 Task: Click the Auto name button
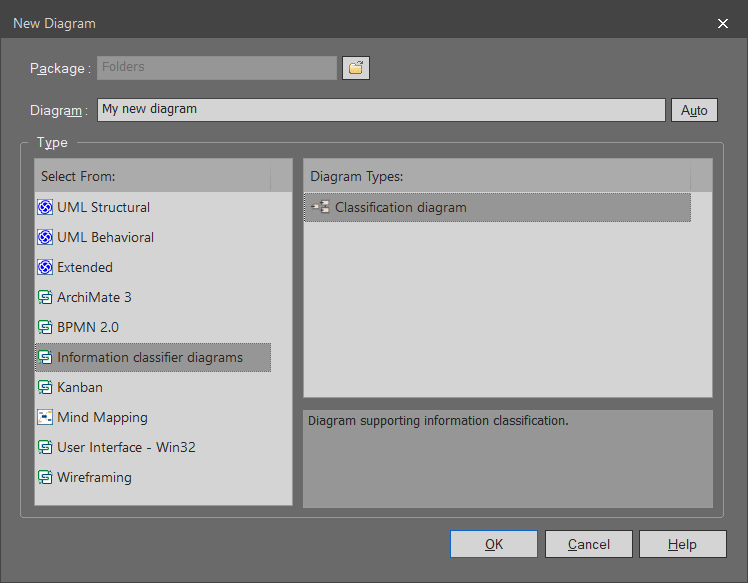(694, 110)
